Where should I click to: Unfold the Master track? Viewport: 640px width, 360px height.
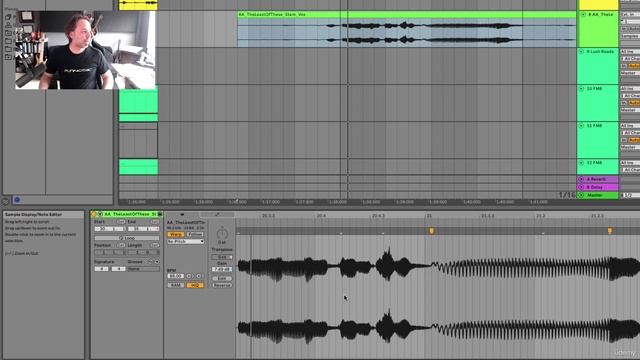pos(581,195)
